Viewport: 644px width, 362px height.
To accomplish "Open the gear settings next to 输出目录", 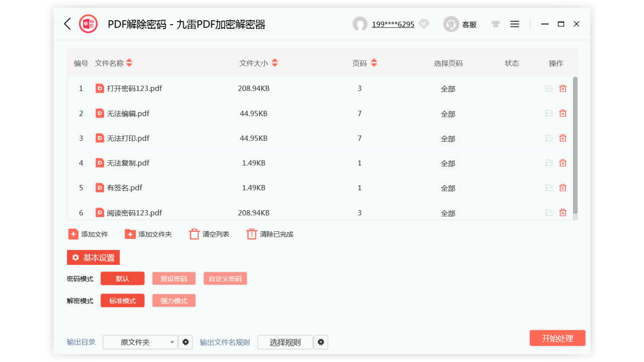I will click(x=185, y=342).
